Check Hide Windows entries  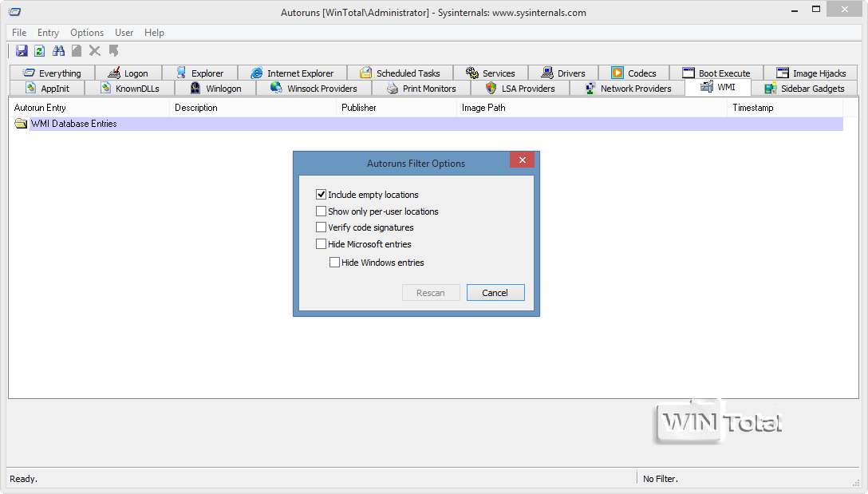pyautogui.click(x=334, y=263)
